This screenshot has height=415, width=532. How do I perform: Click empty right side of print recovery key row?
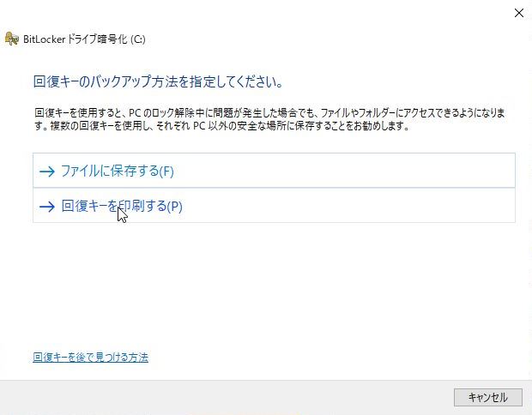[373, 206]
